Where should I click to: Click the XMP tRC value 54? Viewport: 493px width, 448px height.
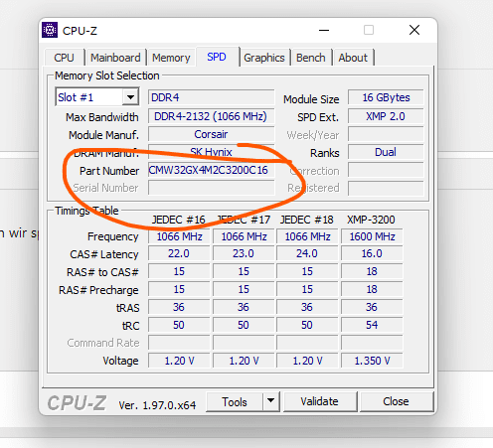tap(372, 325)
